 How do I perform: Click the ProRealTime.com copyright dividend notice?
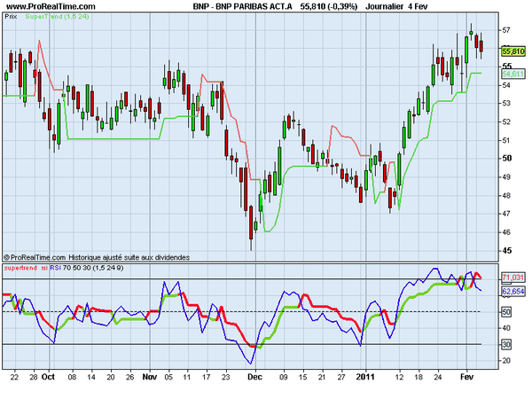(97, 257)
